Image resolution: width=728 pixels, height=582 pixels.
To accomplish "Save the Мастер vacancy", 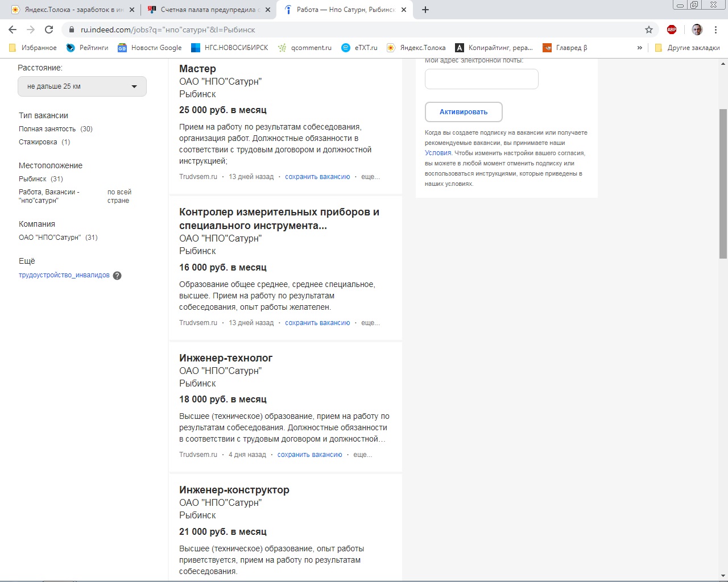I will point(317,177).
